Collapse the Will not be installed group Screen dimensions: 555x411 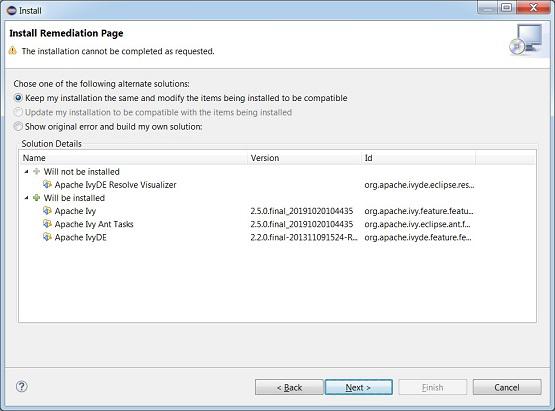tap(27, 172)
